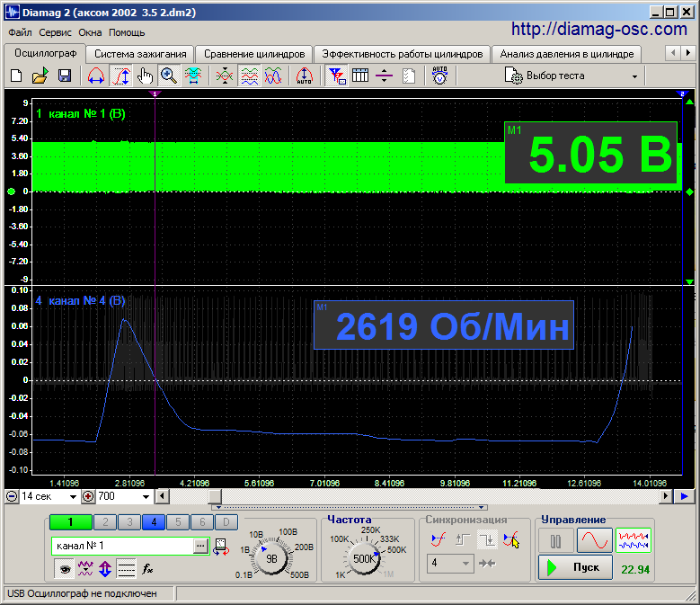The height and width of the screenshot is (605, 700).
Task: Select rising edge trigger icon
Action: point(463,539)
